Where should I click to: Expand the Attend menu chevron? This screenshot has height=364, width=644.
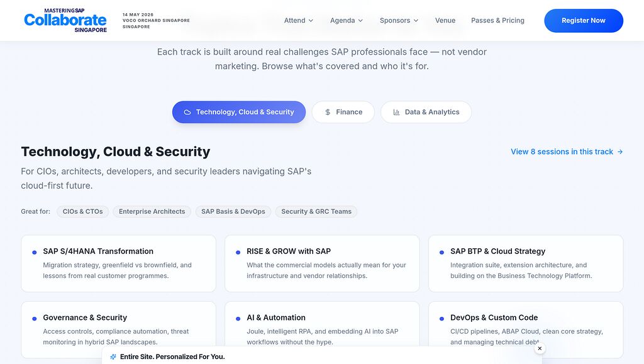[x=311, y=21]
